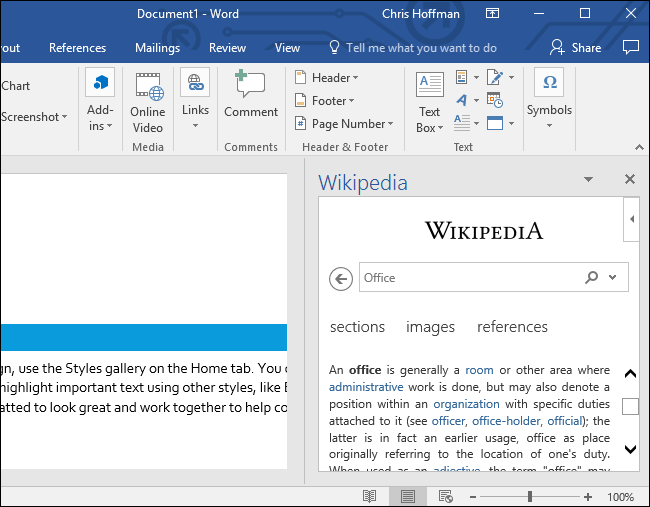
Task: Click Wikipedia article scroll down arrow
Action: (x=630, y=449)
